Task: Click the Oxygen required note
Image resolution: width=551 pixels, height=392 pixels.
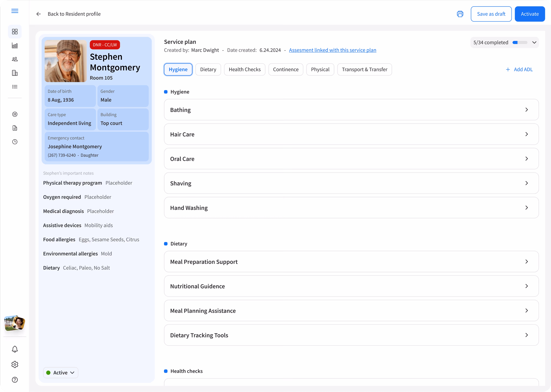Action: [x=77, y=197]
